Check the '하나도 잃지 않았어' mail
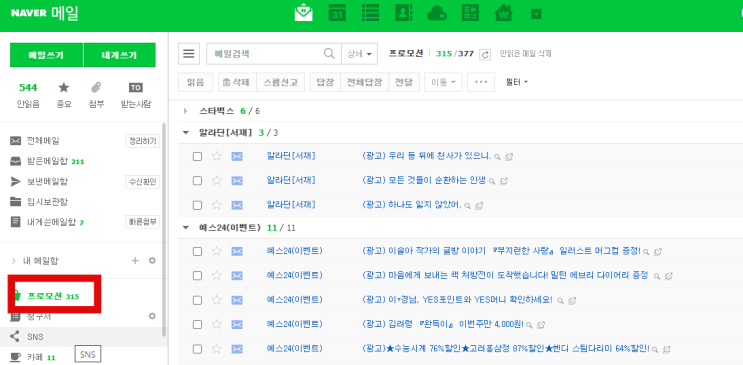This screenshot has height=365, width=743. (x=197, y=205)
